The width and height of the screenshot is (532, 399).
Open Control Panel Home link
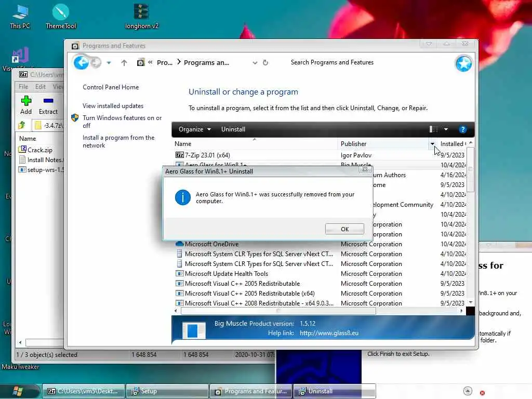(111, 87)
